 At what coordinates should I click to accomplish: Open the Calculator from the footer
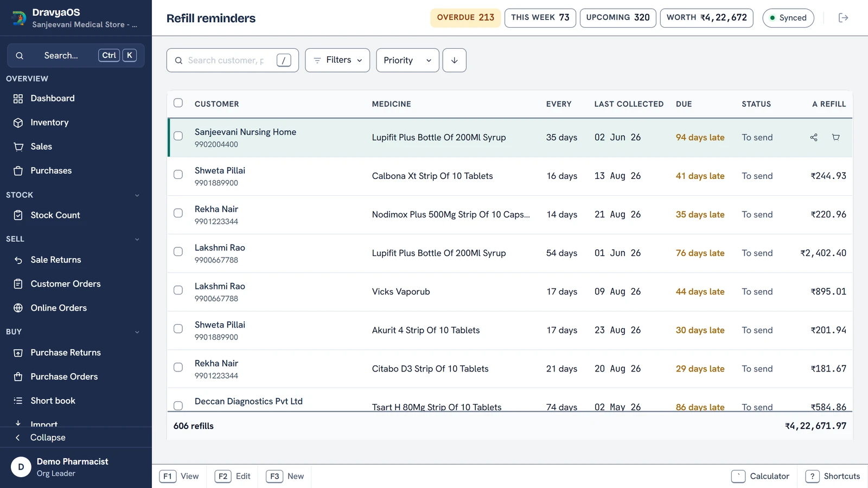pyautogui.click(x=761, y=476)
